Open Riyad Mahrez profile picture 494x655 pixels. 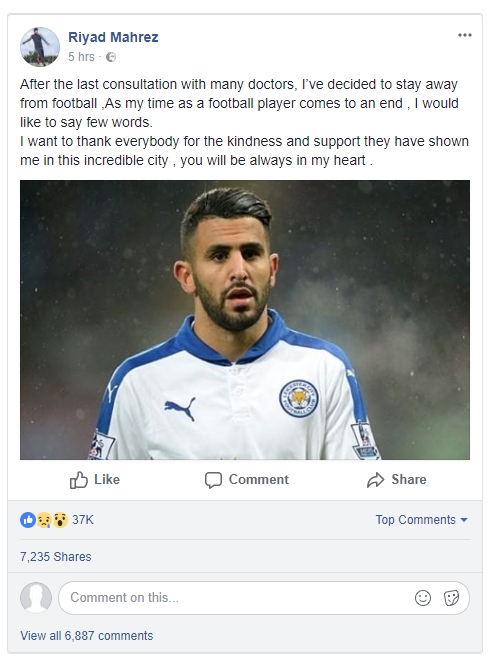(x=40, y=47)
